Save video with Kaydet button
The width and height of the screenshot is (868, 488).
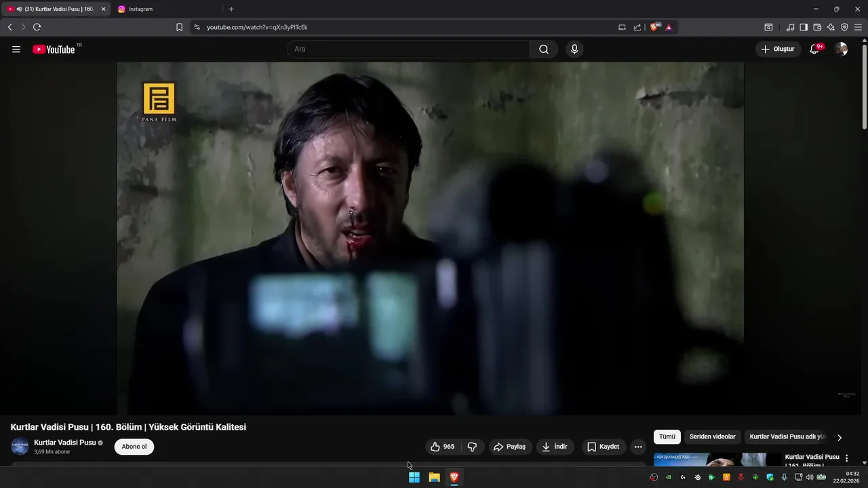603,447
